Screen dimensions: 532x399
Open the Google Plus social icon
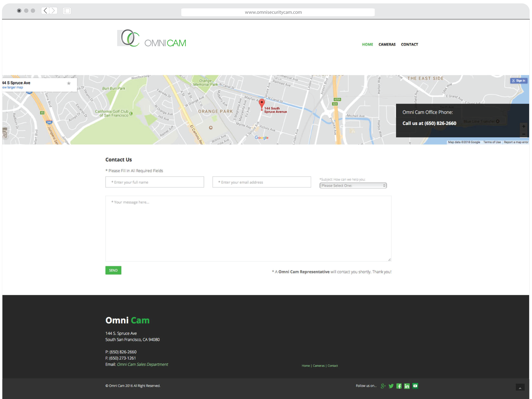coord(383,386)
